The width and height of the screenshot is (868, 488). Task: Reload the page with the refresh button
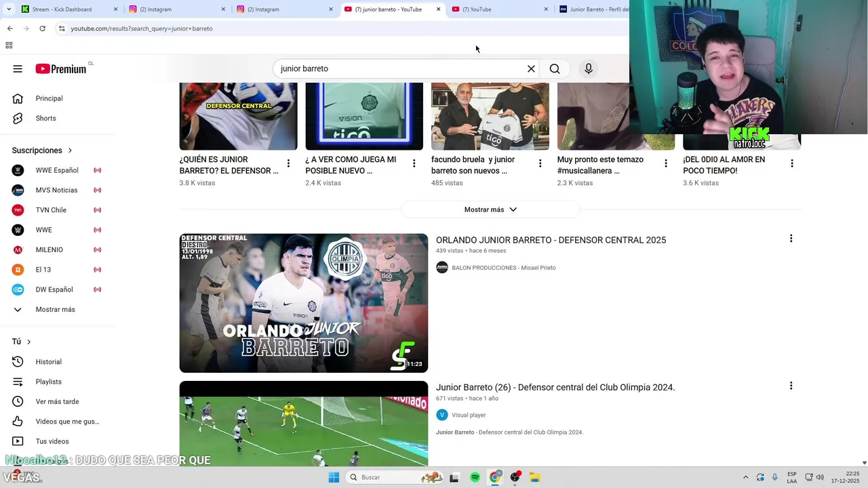pos(42,28)
